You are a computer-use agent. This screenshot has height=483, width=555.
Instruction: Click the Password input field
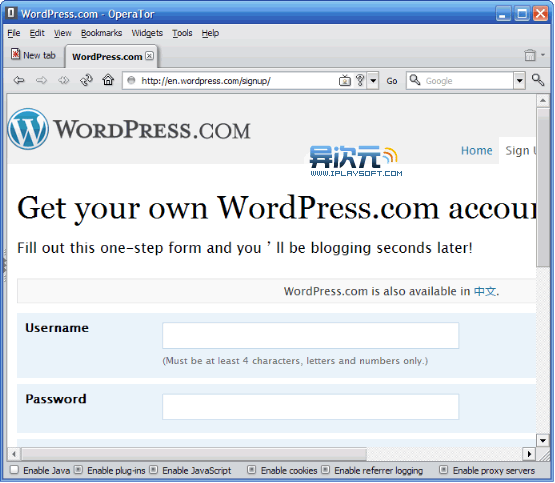tap(310, 407)
